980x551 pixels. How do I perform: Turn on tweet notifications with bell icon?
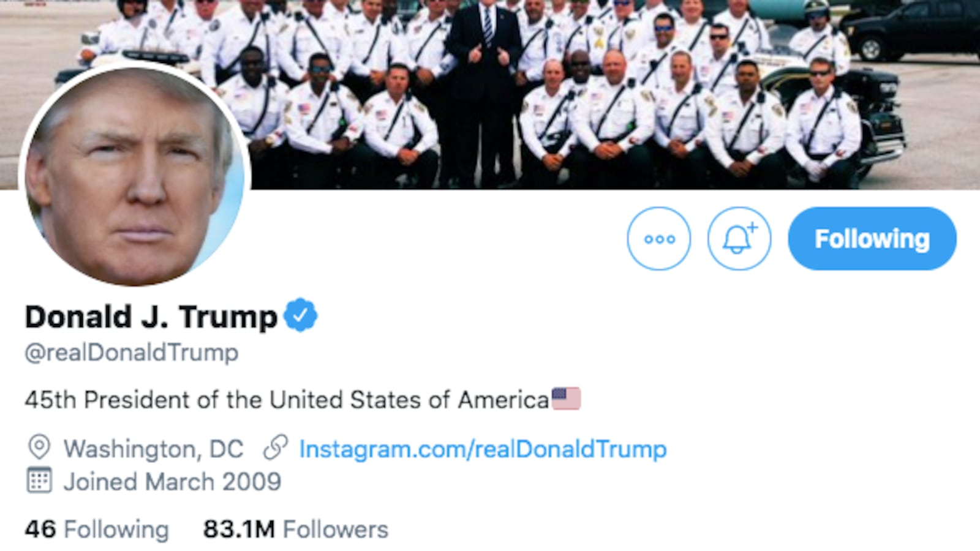click(x=739, y=239)
